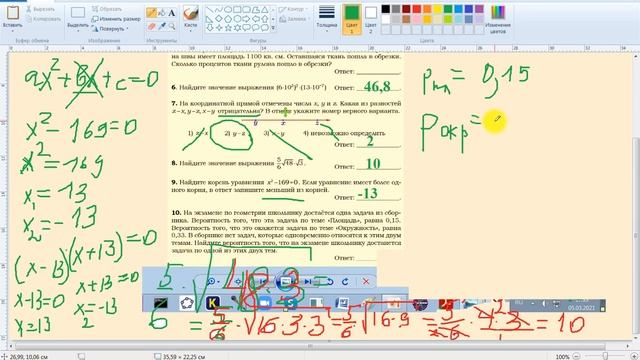The image size is (640, 360).
Task: Choose the Curve shape
Action: click(x=219, y=9)
